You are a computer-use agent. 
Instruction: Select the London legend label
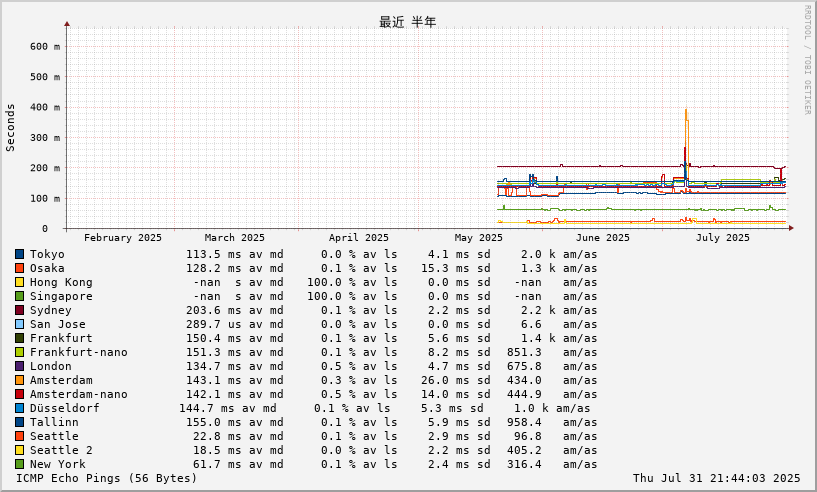(x=51, y=366)
